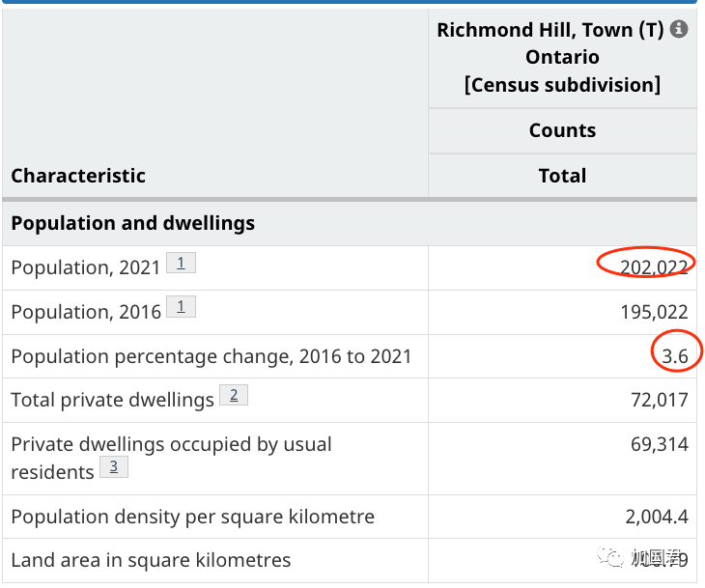Click the Population, 2021 row label
The height and width of the screenshot is (588, 705).
tap(86, 267)
